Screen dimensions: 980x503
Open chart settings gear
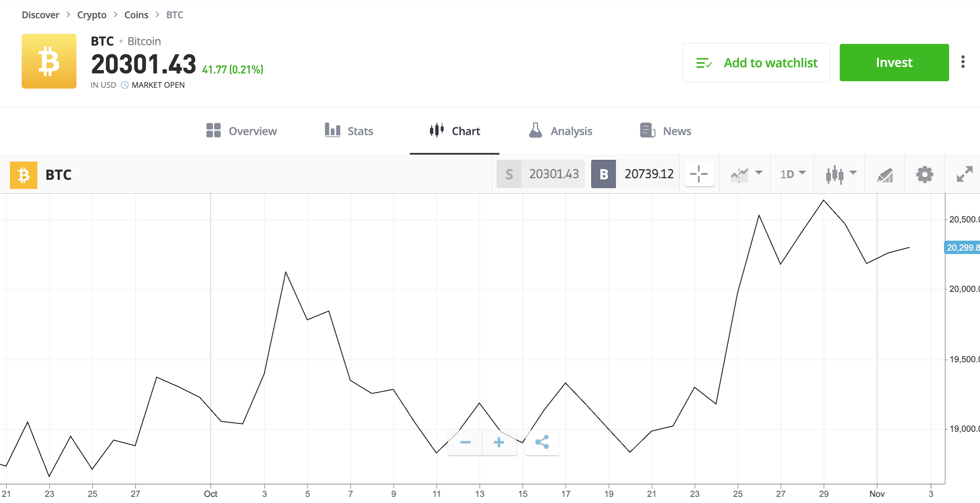925,175
